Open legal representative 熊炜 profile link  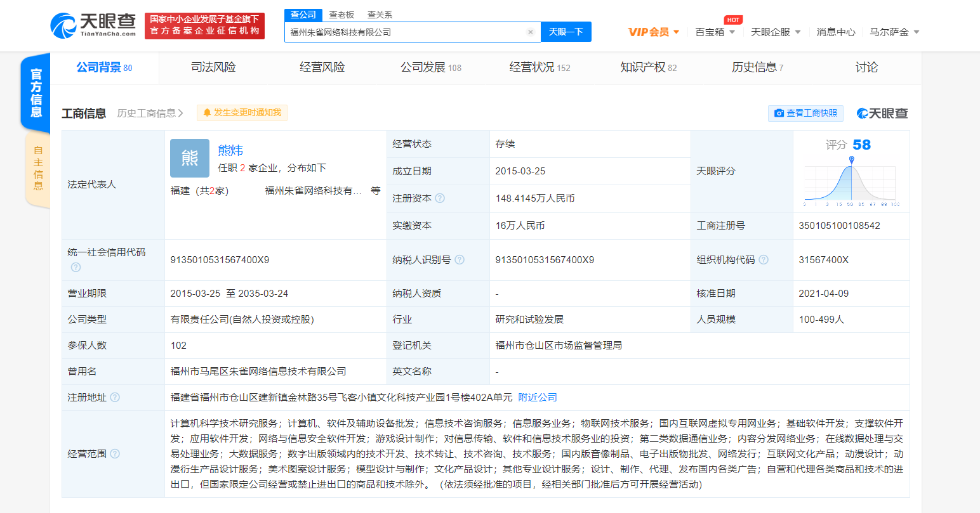[230, 150]
